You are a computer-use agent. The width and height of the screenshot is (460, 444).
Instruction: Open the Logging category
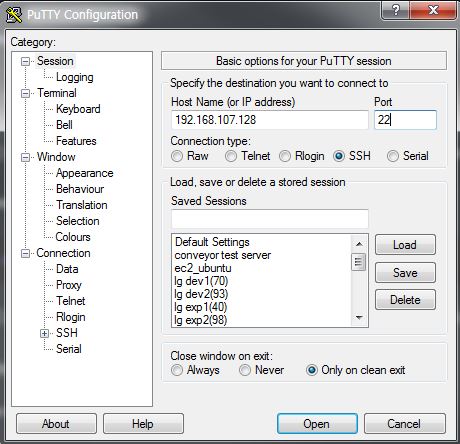[75, 77]
